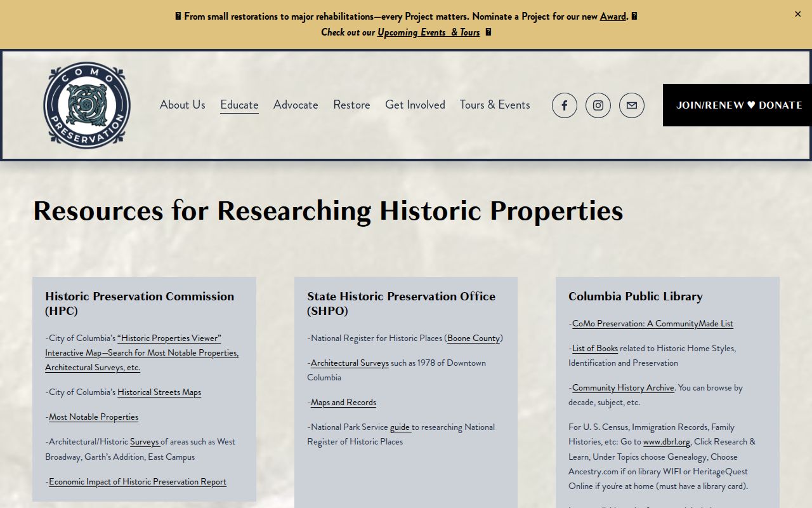This screenshot has height=508, width=812.
Task: Click the State Historic Preservation Office heading
Action: (402, 304)
